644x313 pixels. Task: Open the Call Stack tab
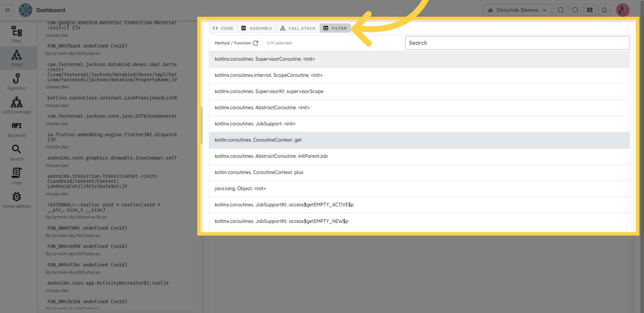(298, 28)
